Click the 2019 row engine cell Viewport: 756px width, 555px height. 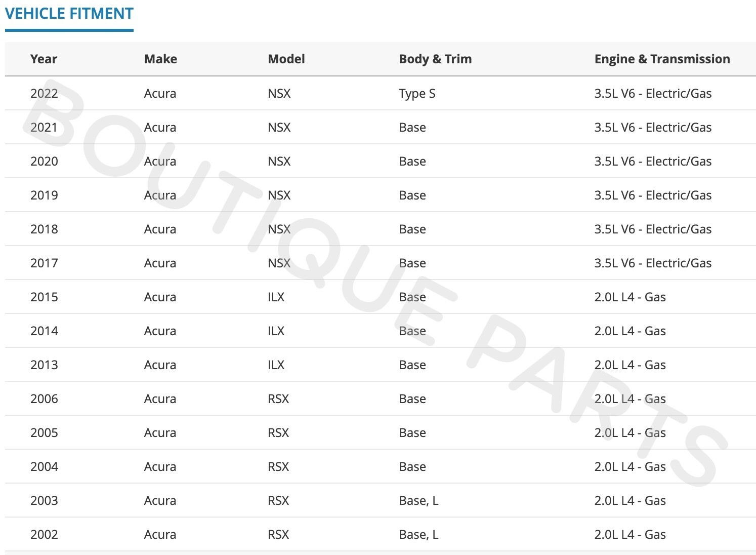[x=653, y=195]
